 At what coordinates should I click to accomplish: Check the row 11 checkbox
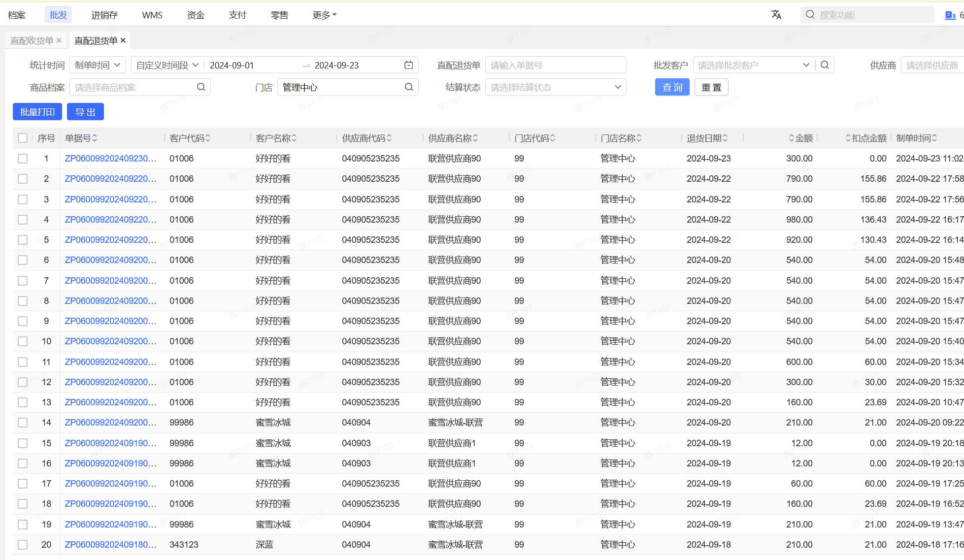23,362
